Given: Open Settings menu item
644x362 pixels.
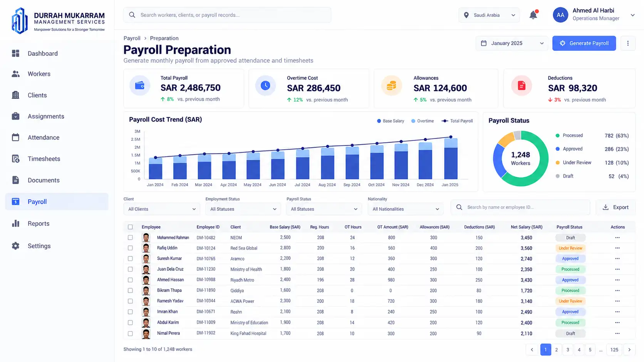Looking at the screenshot, I should 57,246.
